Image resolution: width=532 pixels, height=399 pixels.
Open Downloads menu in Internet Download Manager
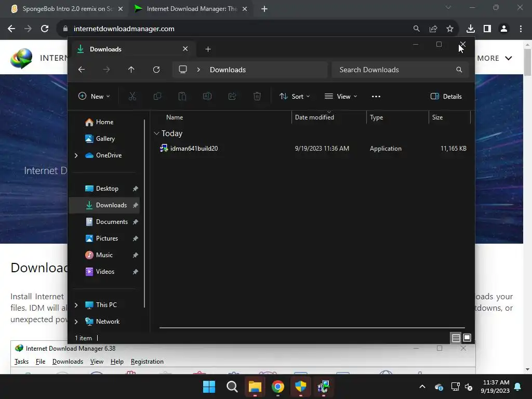click(68, 362)
